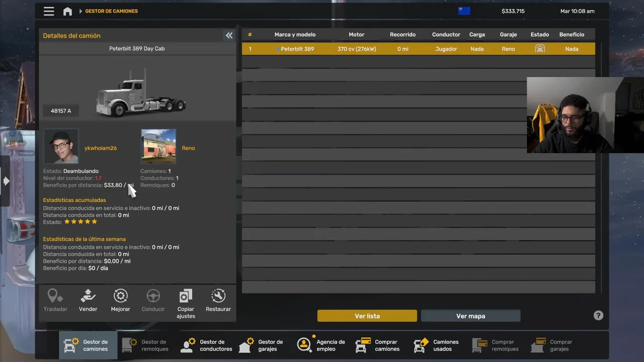Open Gestor de remolques tab
The width and height of the screenshot is (644, 362).
(146, 345)
